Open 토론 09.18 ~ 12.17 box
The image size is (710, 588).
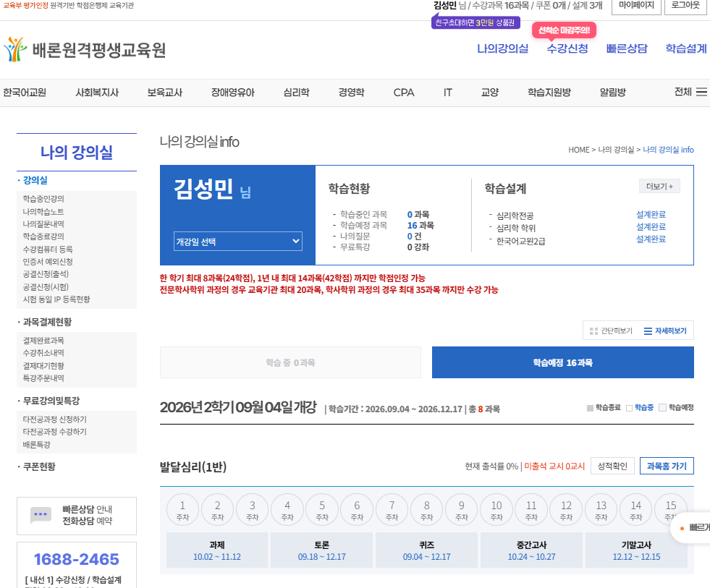[321, 550]
